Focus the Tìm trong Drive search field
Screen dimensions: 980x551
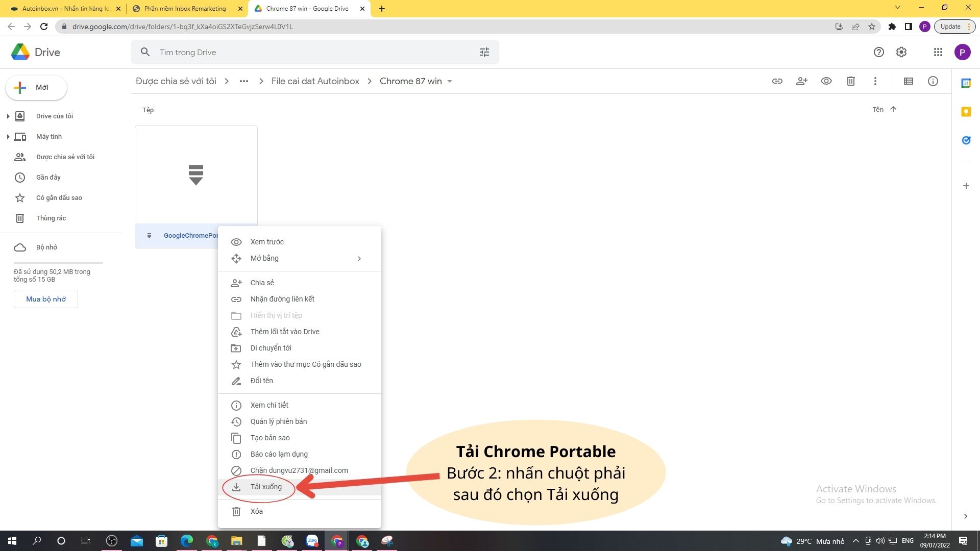[x=306, y=52]
